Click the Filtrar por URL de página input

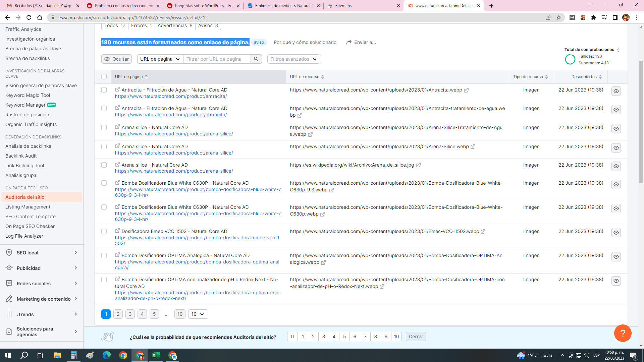[x=217, y=59]
